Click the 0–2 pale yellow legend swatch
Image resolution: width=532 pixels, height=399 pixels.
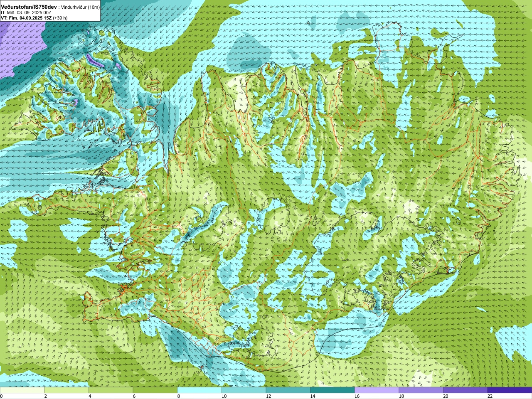point(22,390)
